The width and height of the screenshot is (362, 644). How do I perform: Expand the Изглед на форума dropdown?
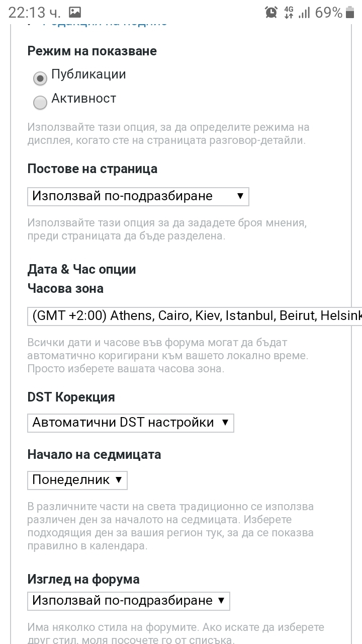pyautogui.click(x=129, y=601)
